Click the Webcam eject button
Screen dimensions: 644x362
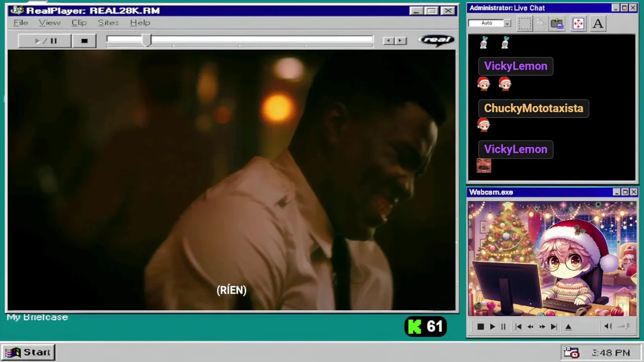click(569, 327)
